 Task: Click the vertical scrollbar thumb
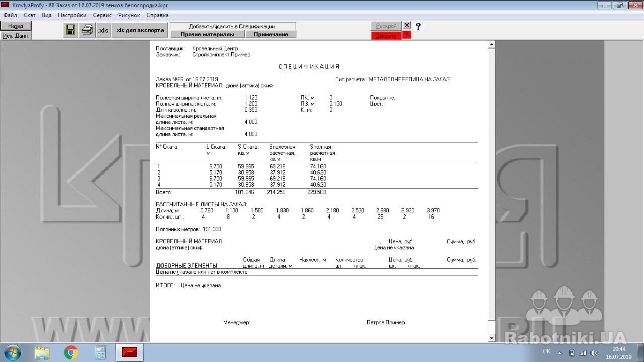(x=491, y=327)
